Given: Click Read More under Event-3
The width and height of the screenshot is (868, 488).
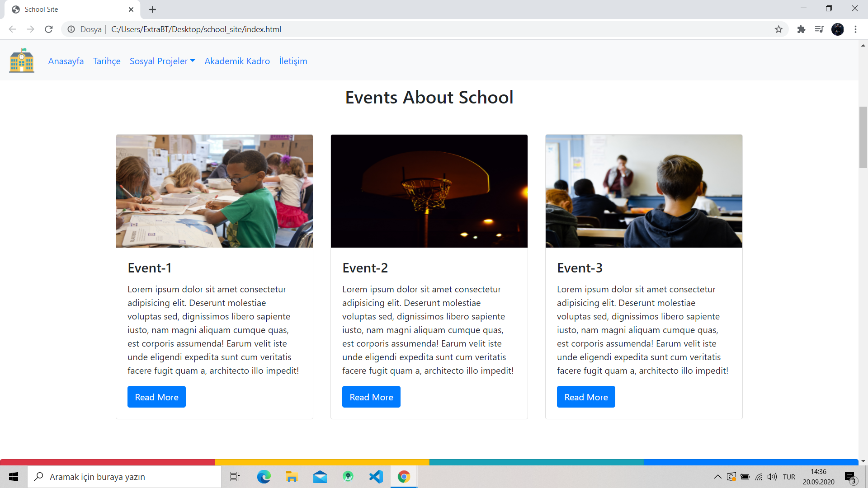Looking at the screenshot, I should 585,397.
